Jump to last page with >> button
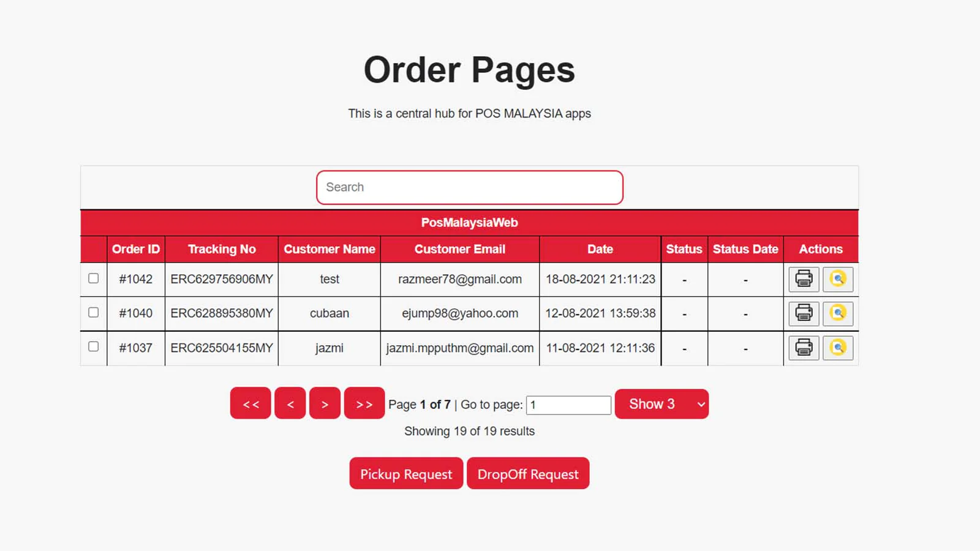Screen dimensions: 980x551 pyautogui.click(x=364, y=404)
